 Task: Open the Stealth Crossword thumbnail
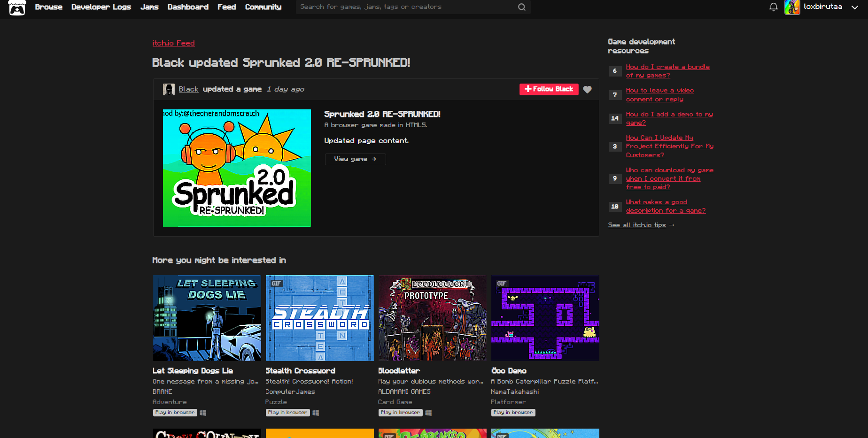pos(319,318)
